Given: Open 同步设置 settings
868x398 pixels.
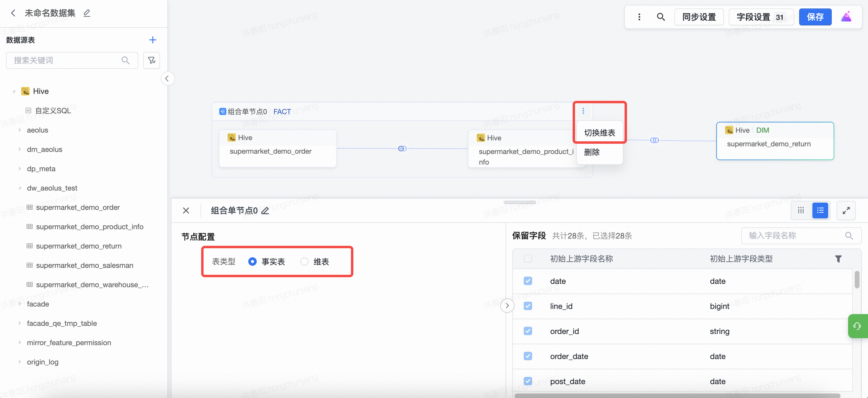Looking at the screenshot, I should [699, 17].
